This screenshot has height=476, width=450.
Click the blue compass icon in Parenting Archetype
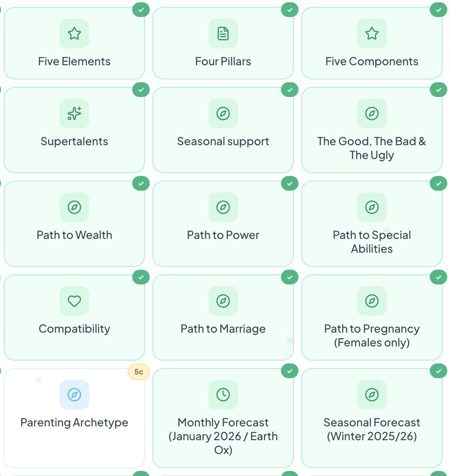point(74,395)
